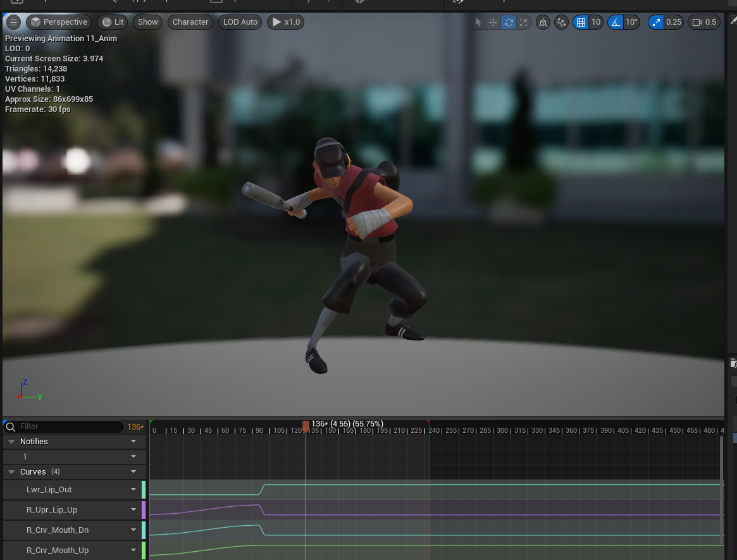Click the LOD Auto button

click(240, 22)
